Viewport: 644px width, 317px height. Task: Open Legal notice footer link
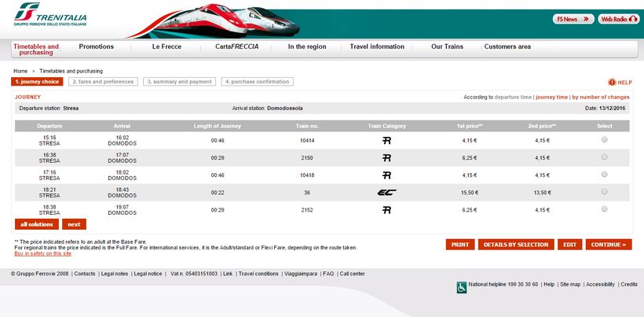click(x=148, y=274)
